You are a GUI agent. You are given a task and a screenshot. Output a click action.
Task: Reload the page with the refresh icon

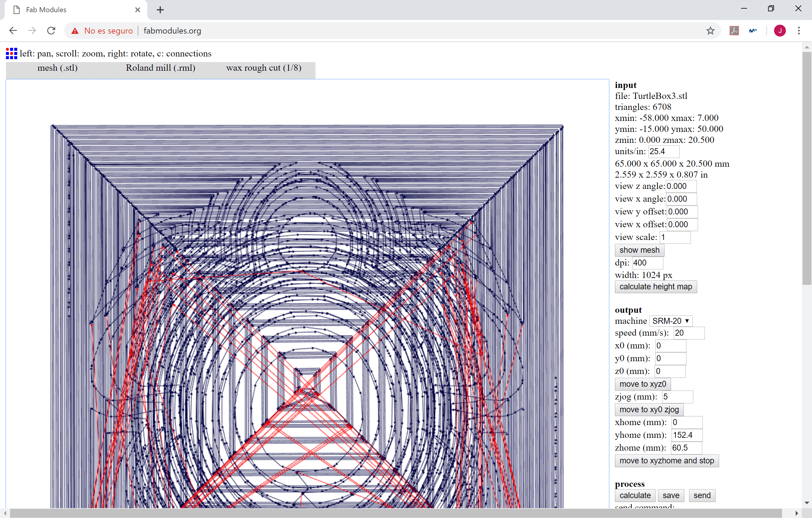tap(51, 31)
